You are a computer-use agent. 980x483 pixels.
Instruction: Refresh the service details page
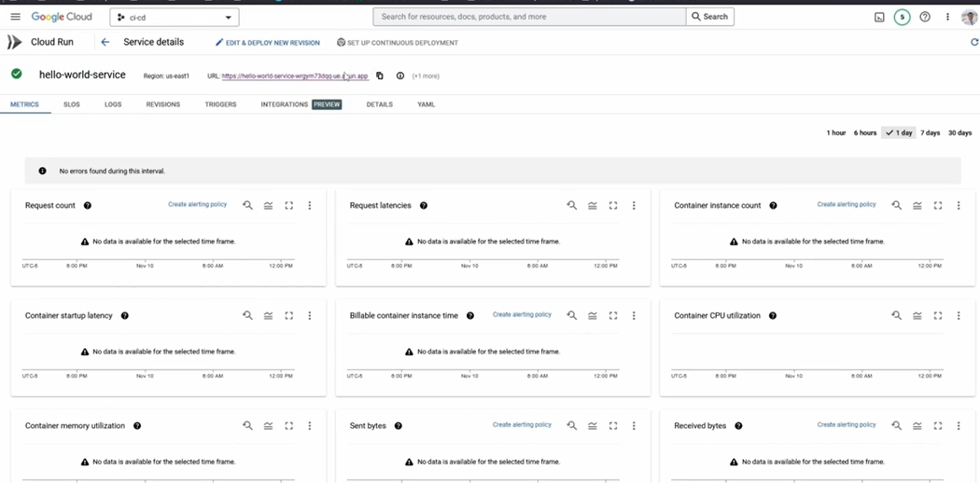pyautogui.click(x=974, y=42)
